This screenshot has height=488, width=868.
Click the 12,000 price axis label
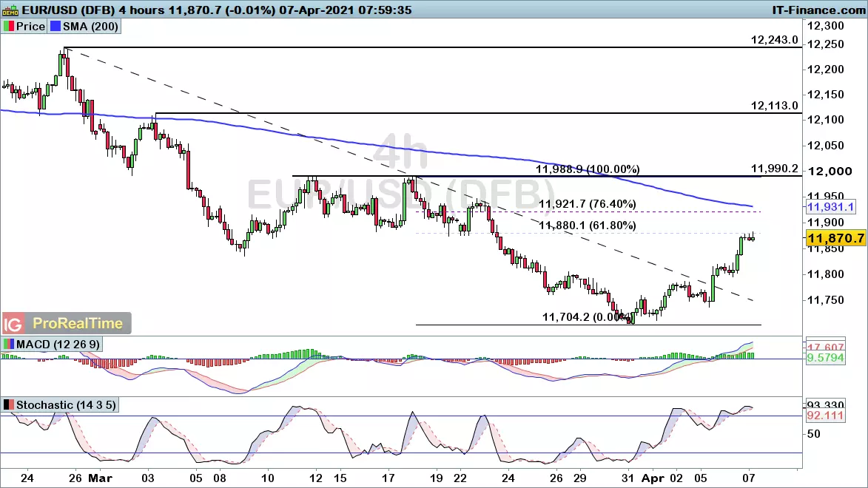pos(830,171)
